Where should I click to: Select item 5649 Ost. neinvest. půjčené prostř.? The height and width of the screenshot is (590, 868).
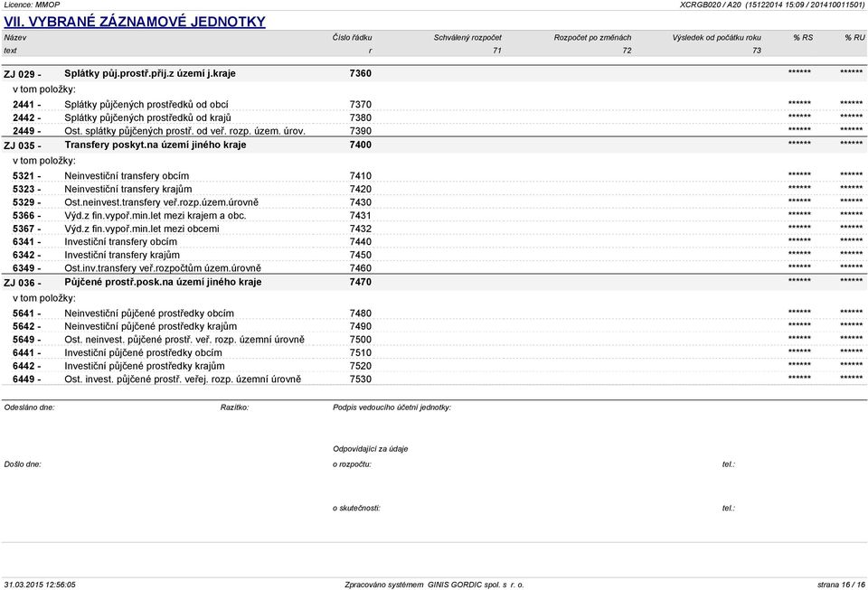(434, 340)
